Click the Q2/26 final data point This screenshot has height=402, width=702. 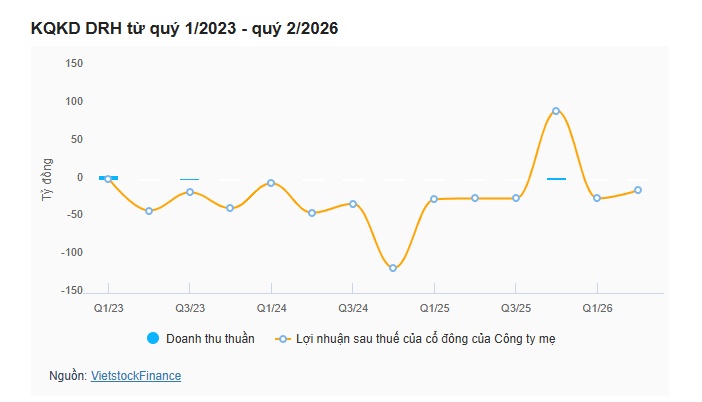point(638,190)
